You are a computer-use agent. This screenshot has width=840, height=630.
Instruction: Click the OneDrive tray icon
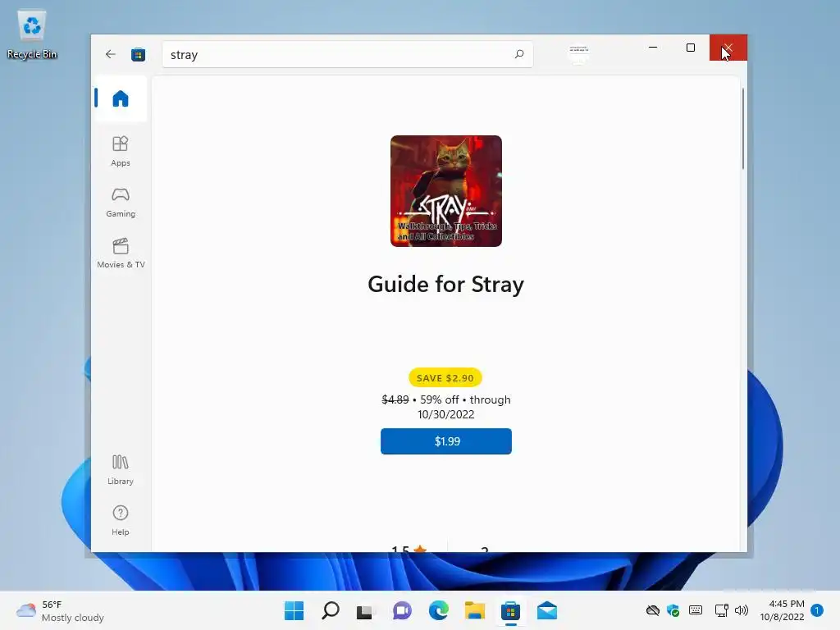652,610
